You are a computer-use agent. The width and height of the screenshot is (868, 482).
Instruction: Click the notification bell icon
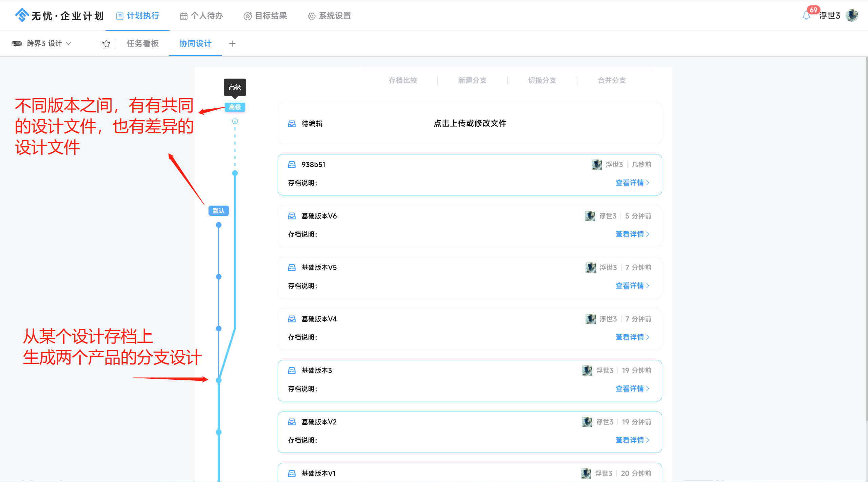[806, 16]
